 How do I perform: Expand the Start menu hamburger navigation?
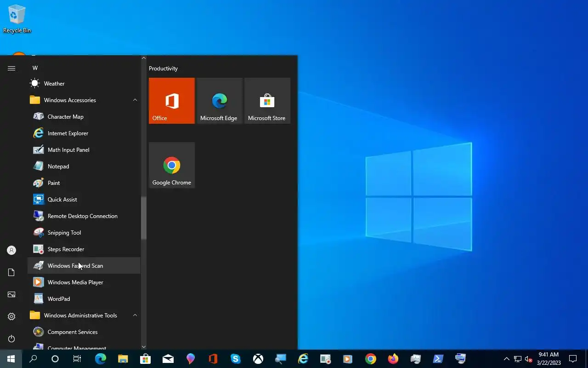(11, 68)
